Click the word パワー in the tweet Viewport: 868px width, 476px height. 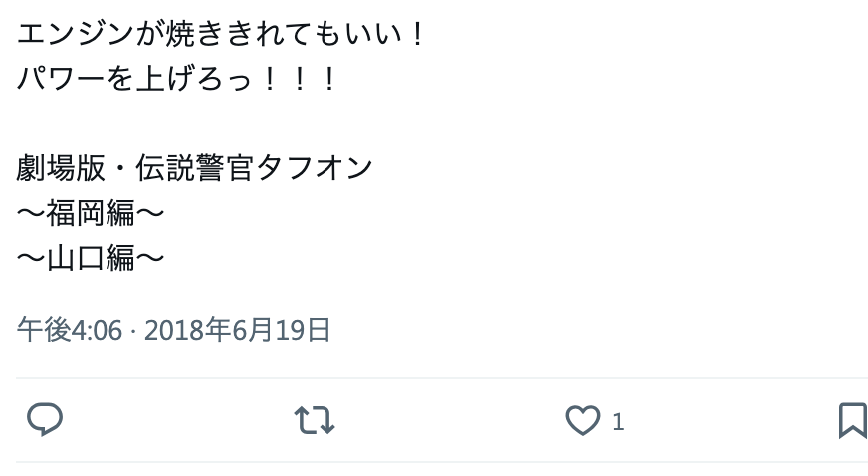[61, 78]
